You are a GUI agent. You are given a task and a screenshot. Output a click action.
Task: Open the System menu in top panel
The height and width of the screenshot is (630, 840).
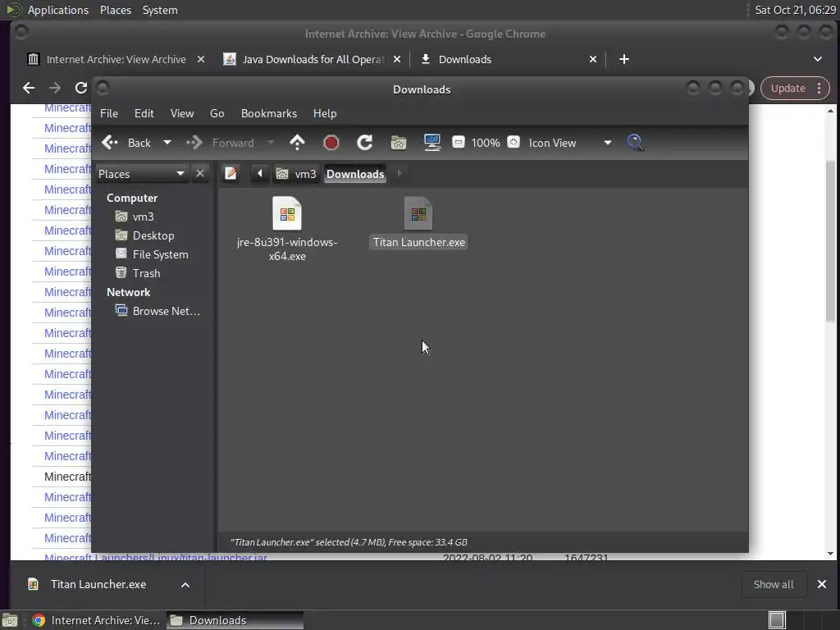point(160,10)
